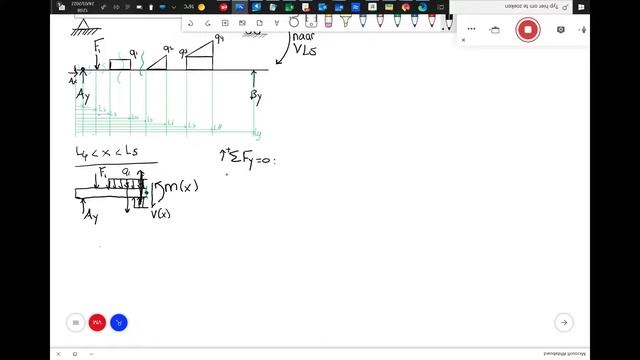Click the round arrow button to leave the board
The height and width of the screenshot is (360, 640).
pyautogui.click(x=564, y=322)
